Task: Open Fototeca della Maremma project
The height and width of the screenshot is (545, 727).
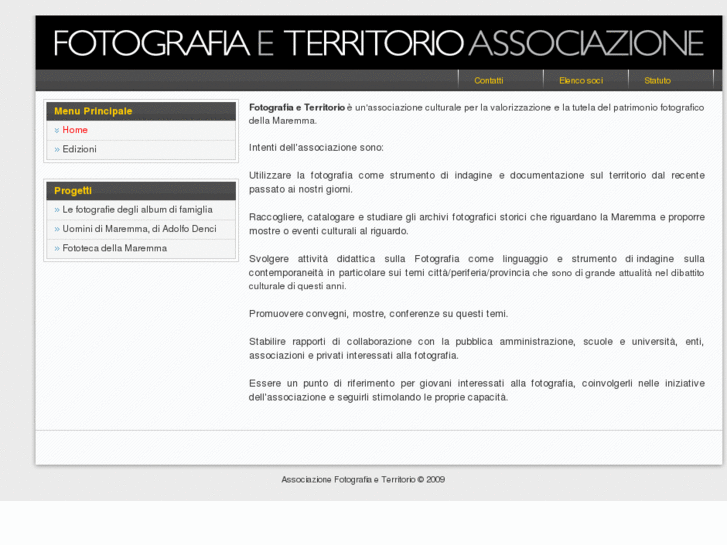Action: point(115,249)
